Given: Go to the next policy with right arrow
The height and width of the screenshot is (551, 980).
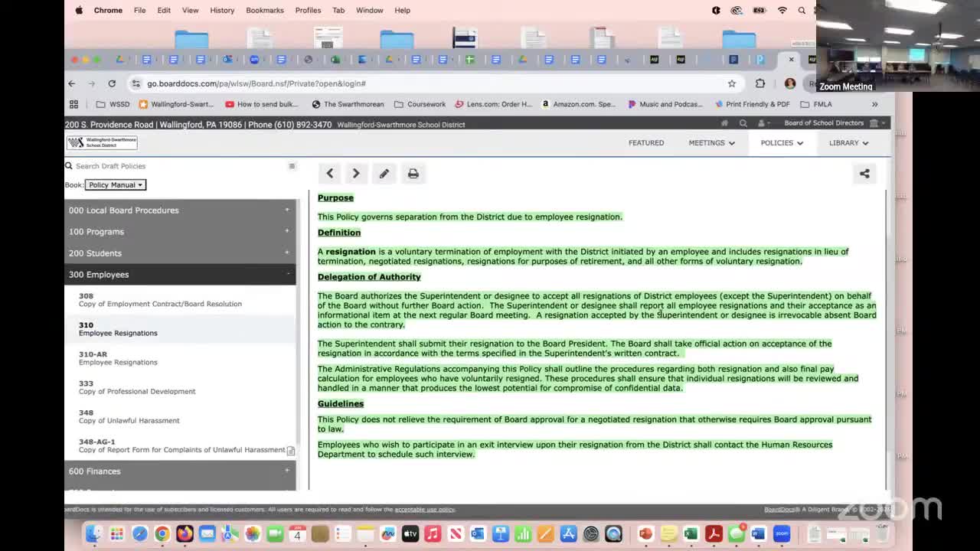Looking at the screenshot, I should pyautogui.click(x=356, y=174).
